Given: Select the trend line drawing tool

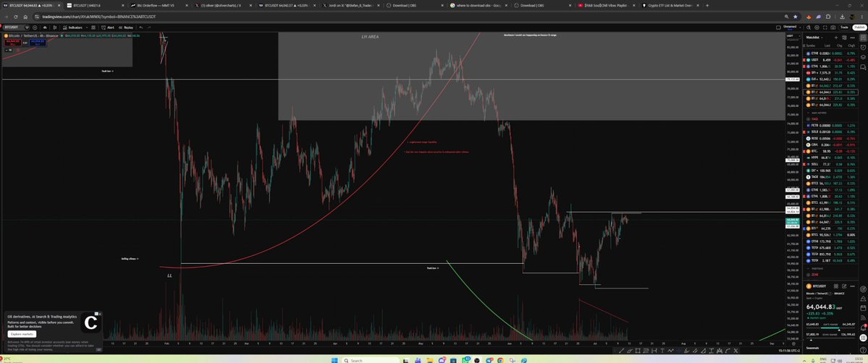Looking at the screenshot, I should click(621, 351).
